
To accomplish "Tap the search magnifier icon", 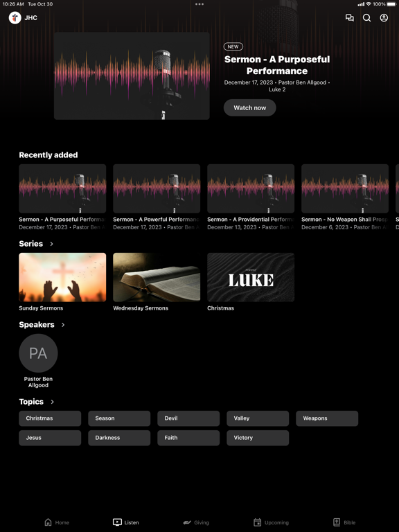I will pyautogui.click(x=366, y=17).
